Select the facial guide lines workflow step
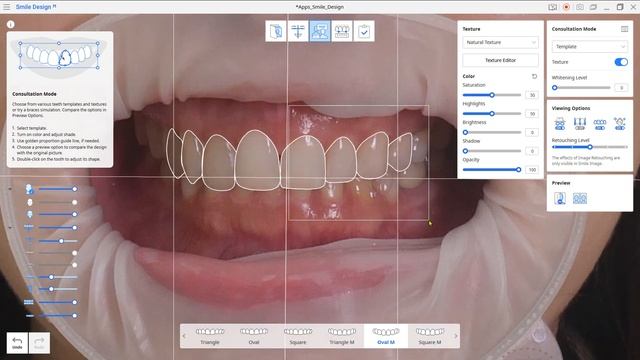This screenshot has width=640, height=360. click(x=298, y=31)
